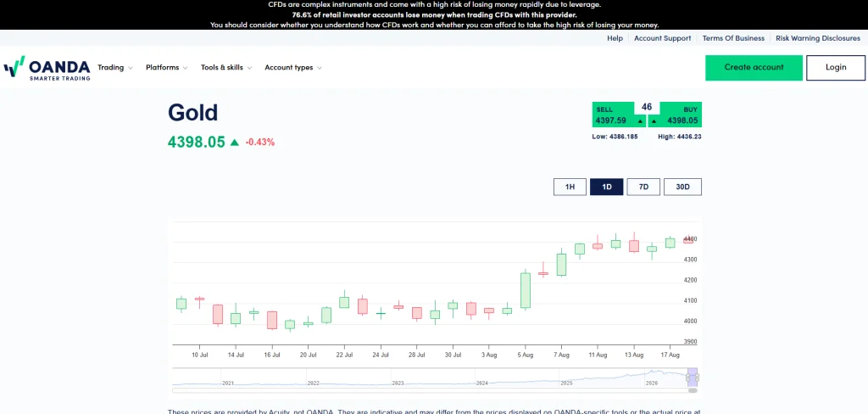The height and width of the screenshot is (414, 868).
Task: Click the 11 Aug x-axis date label
Action: pos(598,355)
